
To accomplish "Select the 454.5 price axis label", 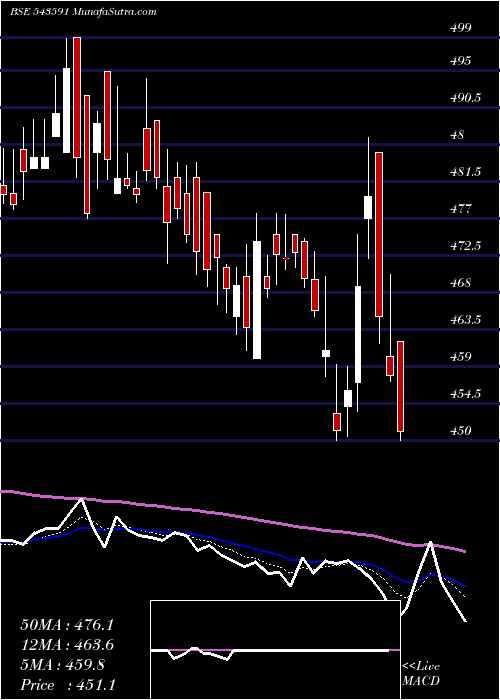I will coord(466,394).
